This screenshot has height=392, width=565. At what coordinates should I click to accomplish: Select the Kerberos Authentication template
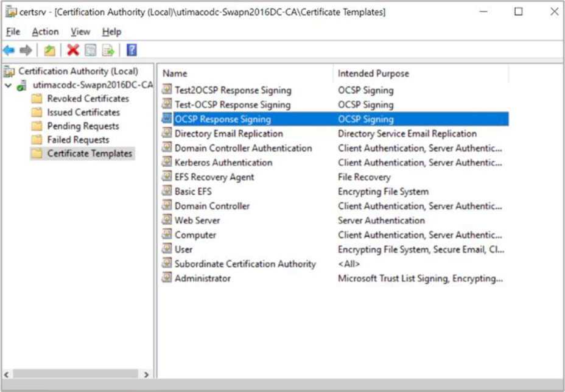(223, 163)
